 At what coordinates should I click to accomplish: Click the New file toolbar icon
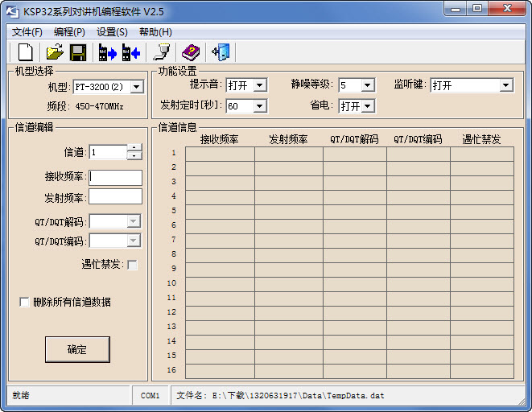point(26,53)
